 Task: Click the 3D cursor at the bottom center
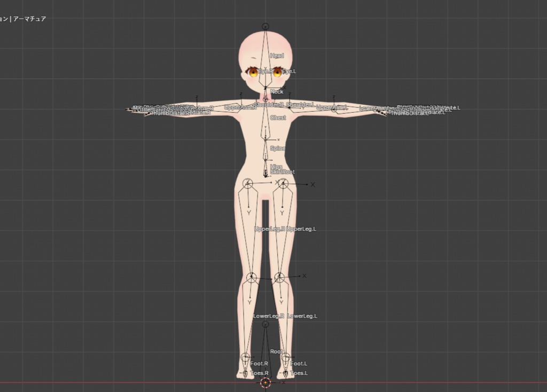coord(264,382)
